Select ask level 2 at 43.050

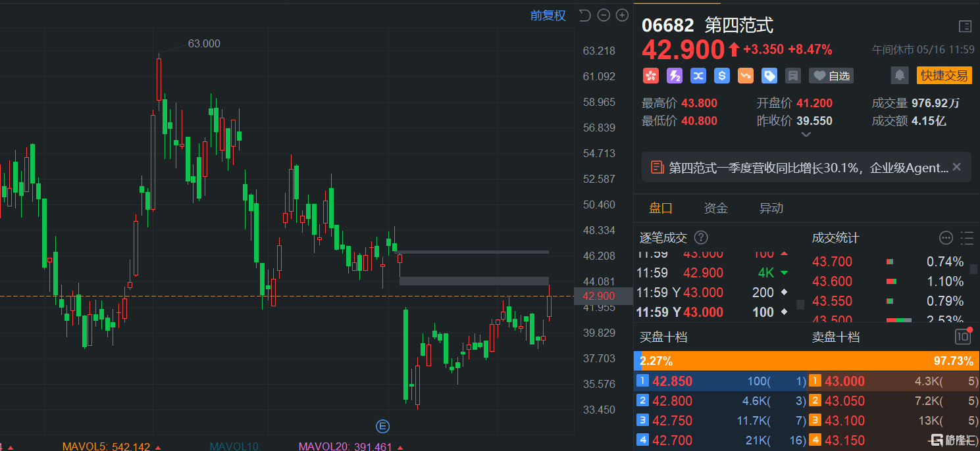tap(893, 401)
